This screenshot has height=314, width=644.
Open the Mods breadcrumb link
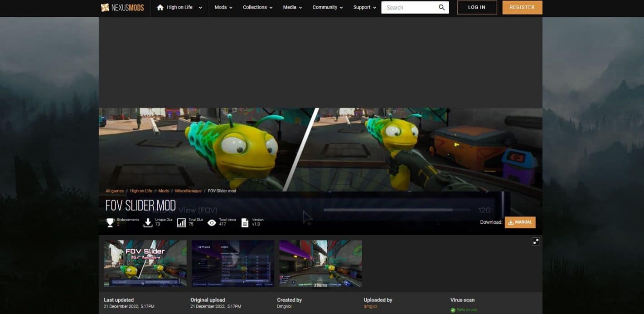pyautogui.click(x=164, y=191)
